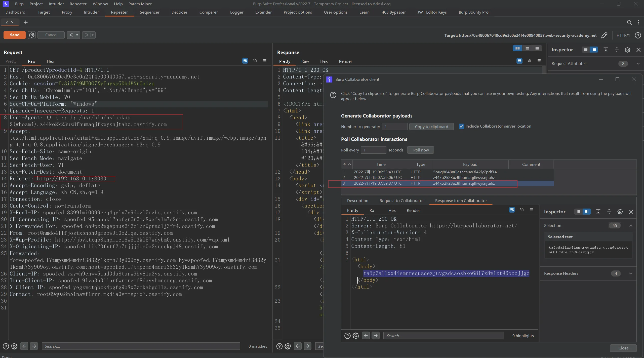This screenshot has width=644, height=358.
Task: Open the Decoder tab
Action: (179, 12)
